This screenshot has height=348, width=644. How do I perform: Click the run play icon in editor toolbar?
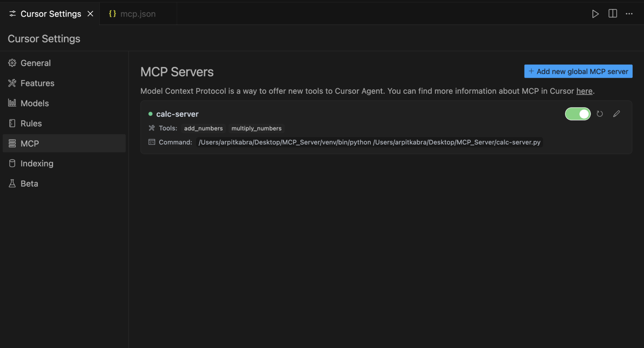595,14
